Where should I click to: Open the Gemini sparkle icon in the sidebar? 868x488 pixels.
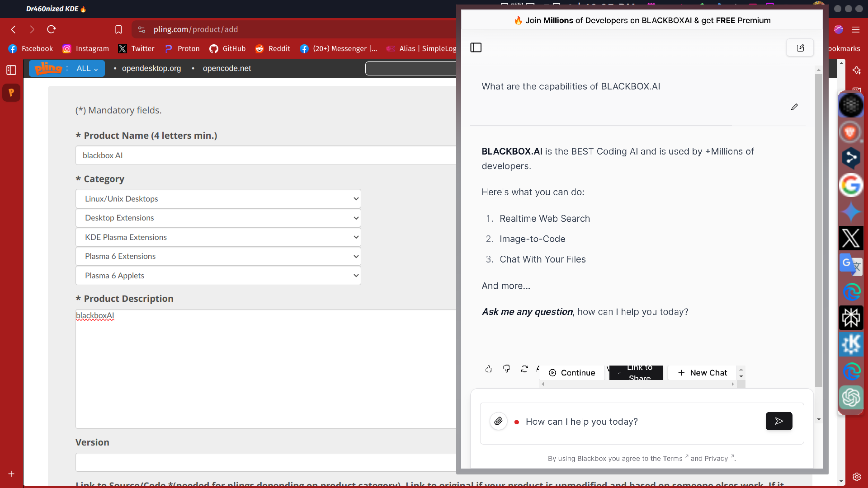coord(851,212)
